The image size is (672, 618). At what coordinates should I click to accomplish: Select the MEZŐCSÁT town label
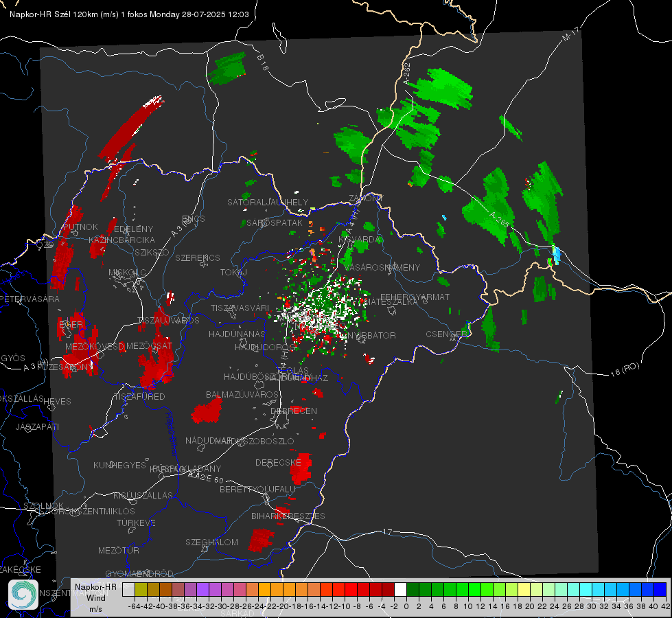pyautogui.click(x=149, y=345)
